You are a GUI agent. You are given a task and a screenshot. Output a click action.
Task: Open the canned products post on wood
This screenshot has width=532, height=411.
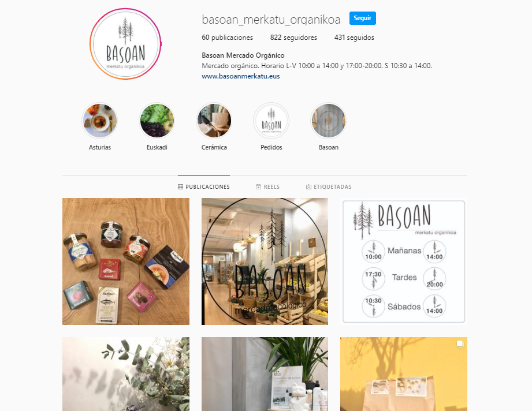(126, 261)
